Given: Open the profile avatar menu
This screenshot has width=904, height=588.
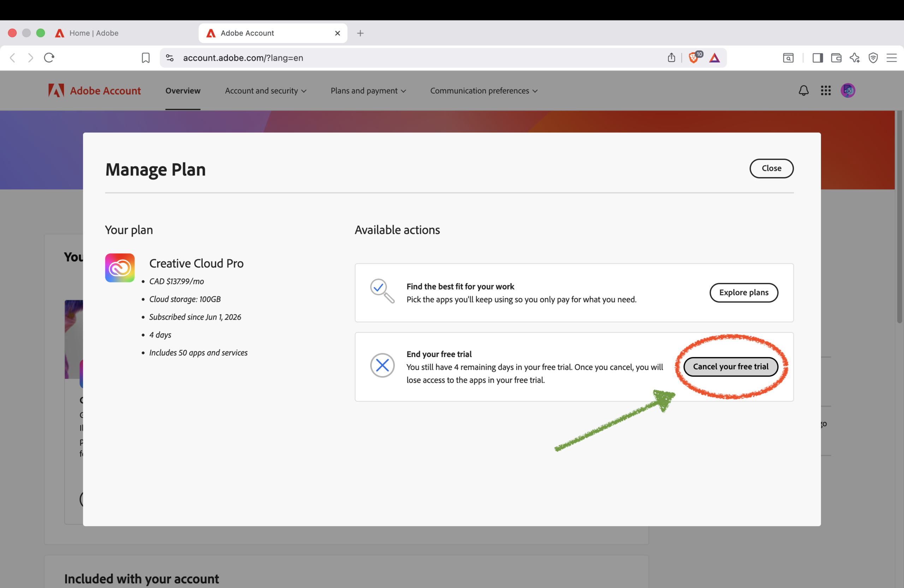Looking at the screenshot, I should (x=847, y=90).
